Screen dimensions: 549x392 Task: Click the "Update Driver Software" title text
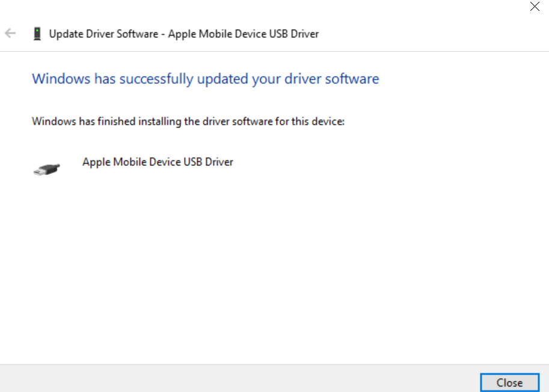click(104, 34)
